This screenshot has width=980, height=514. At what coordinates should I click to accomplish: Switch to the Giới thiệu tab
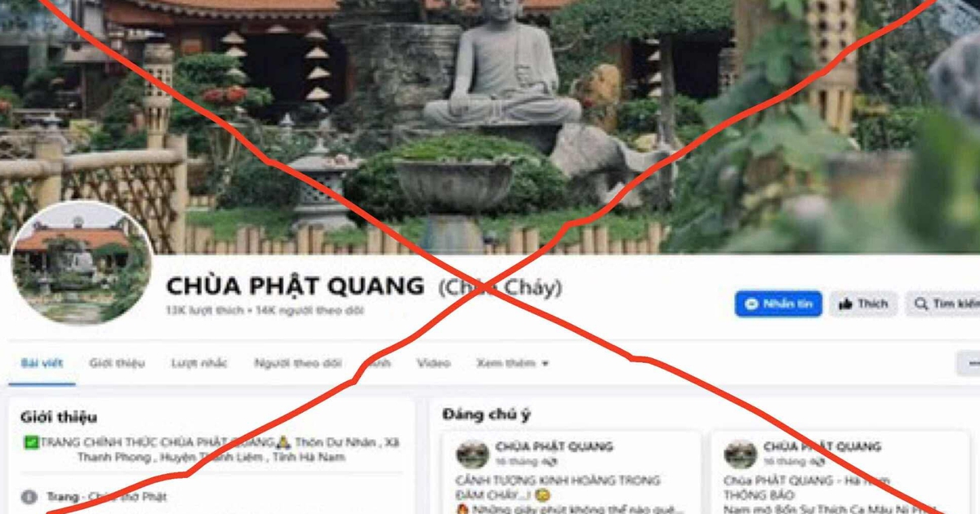point(117,363)
